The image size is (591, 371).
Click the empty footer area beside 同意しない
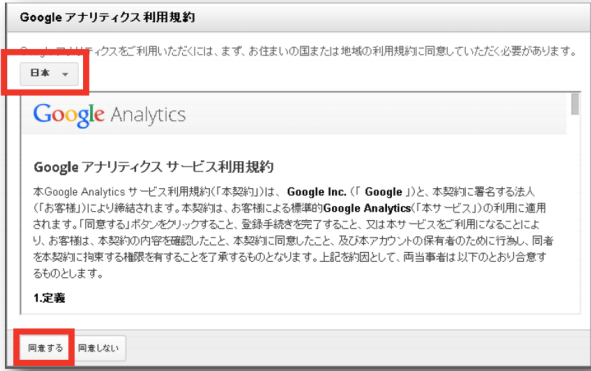[356, 348]
